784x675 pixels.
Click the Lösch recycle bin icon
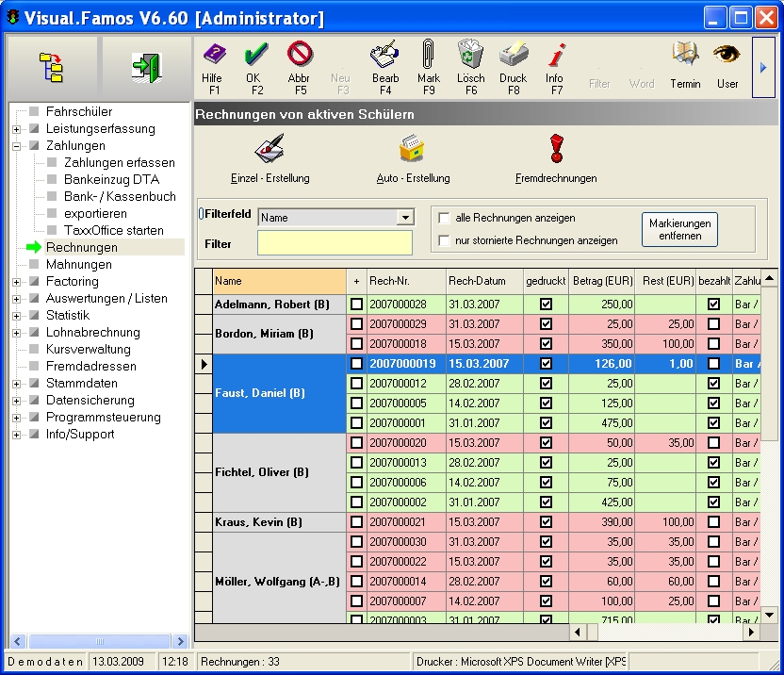[x=470, y=55]
